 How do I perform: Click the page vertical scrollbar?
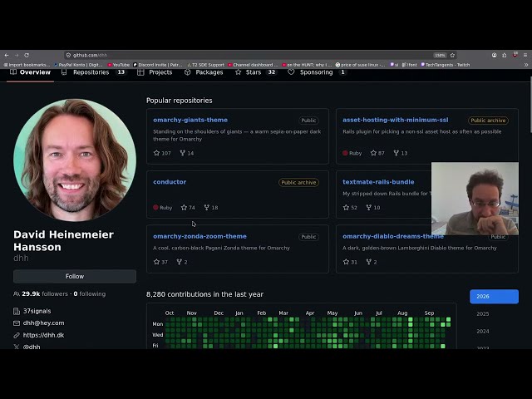(x=530, y=106)
